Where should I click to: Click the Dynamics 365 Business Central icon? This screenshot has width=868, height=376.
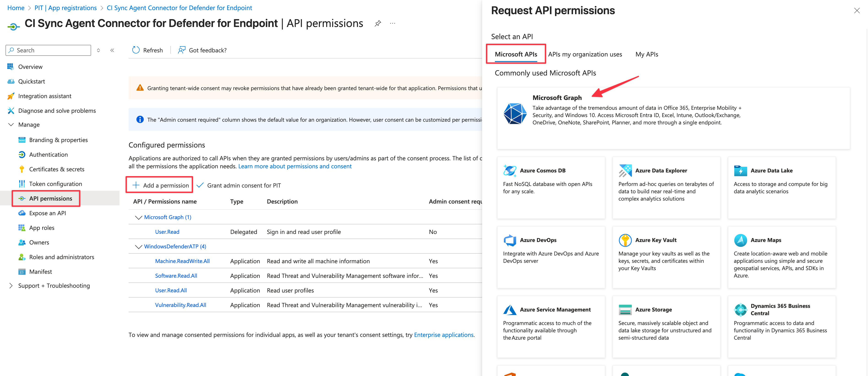740,310
